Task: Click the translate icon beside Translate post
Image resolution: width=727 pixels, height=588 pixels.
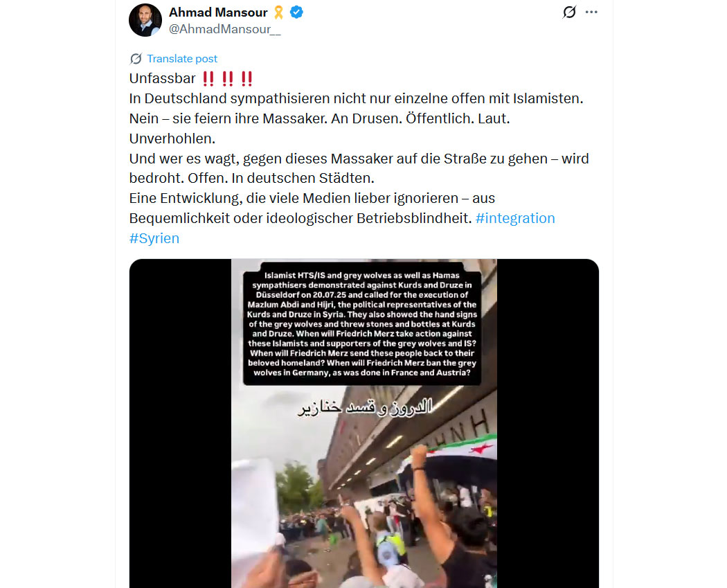Action: click(136, 59)
